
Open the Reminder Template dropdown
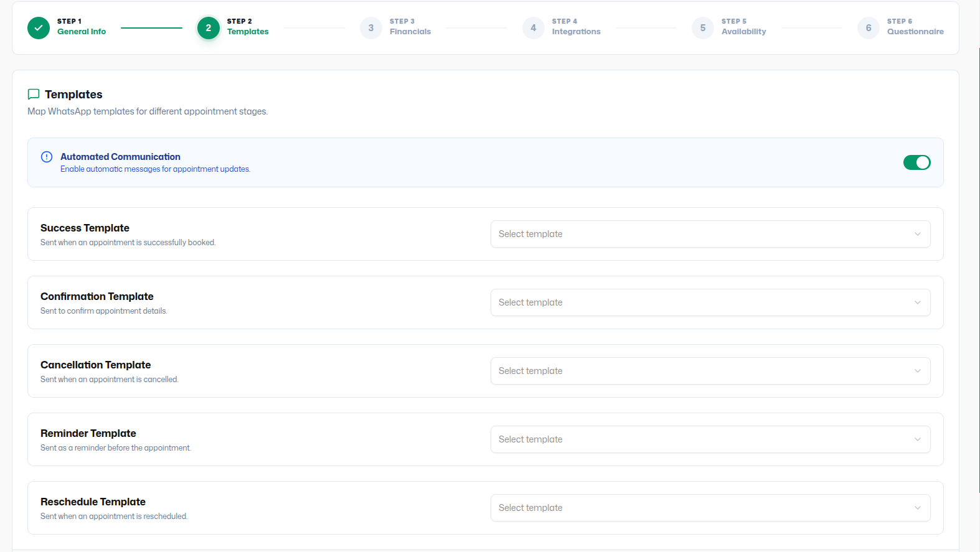pyautogui.click(x=710, y=439)
